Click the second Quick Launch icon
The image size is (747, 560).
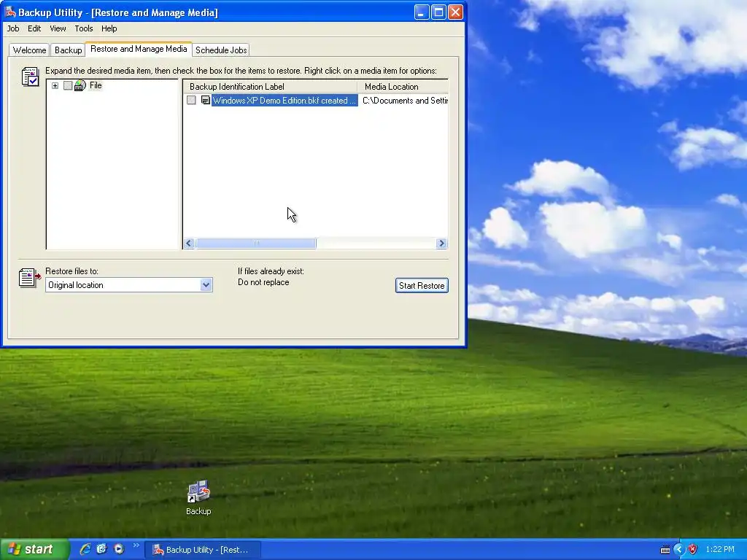click(101, 549)
